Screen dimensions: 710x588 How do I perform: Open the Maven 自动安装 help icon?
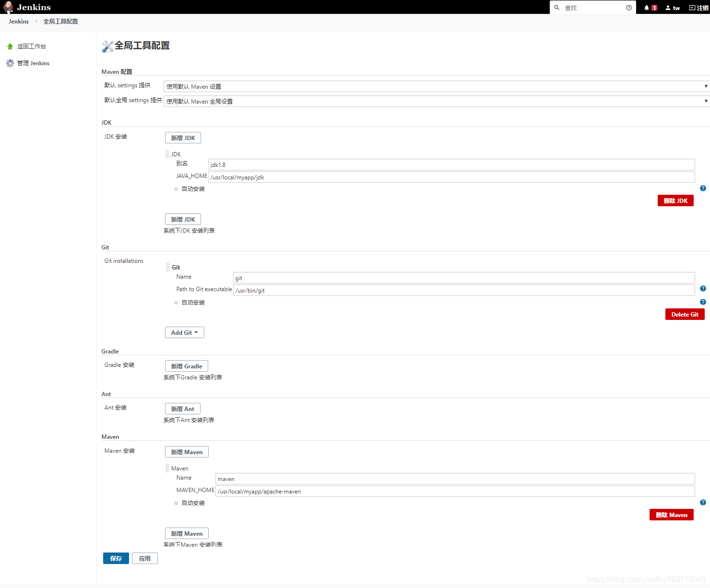coord(703,503)
